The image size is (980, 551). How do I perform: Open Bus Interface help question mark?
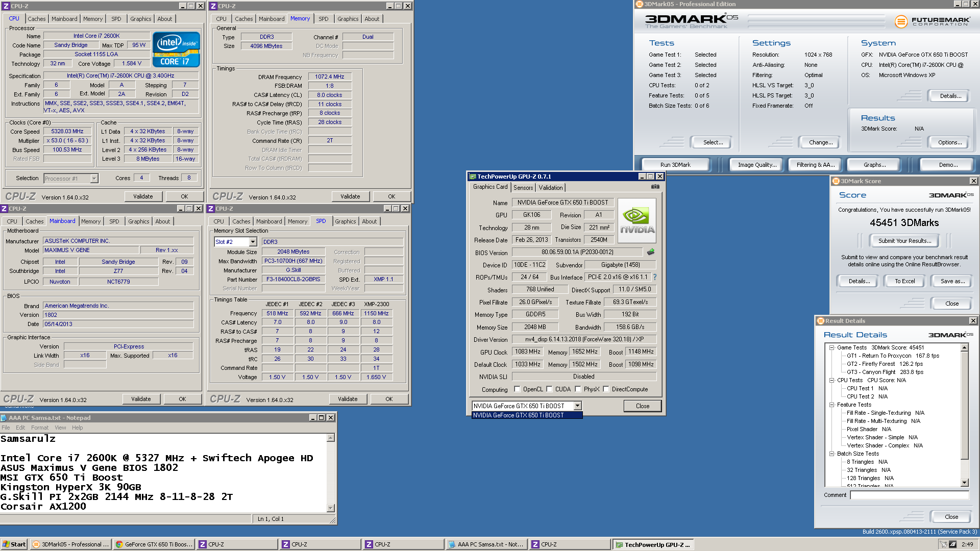pyautogui.click(x=655, y=277)
